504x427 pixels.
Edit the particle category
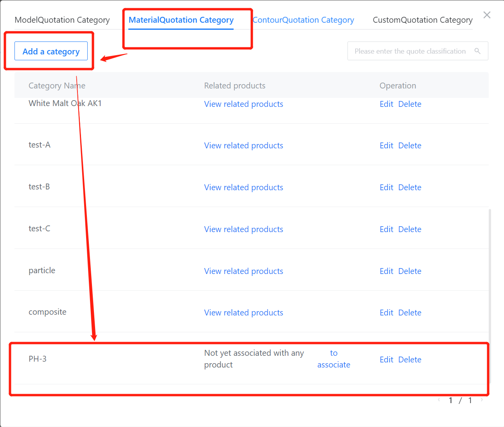(x=386, y=271)
